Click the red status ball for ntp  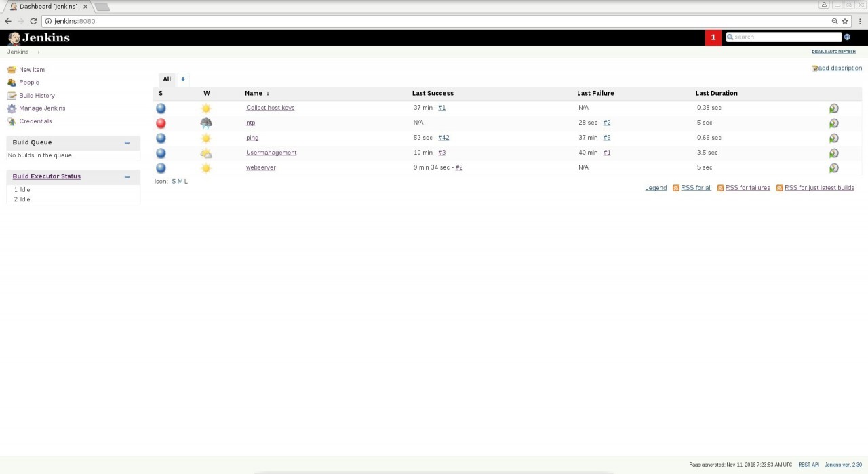161,123
